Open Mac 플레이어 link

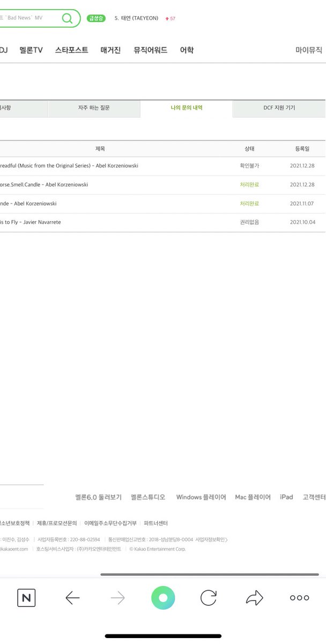click(253, 497)
